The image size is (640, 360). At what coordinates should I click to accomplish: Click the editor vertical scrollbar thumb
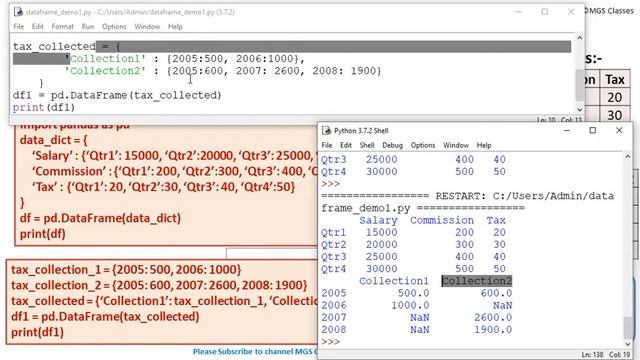[x=580, y=85]
